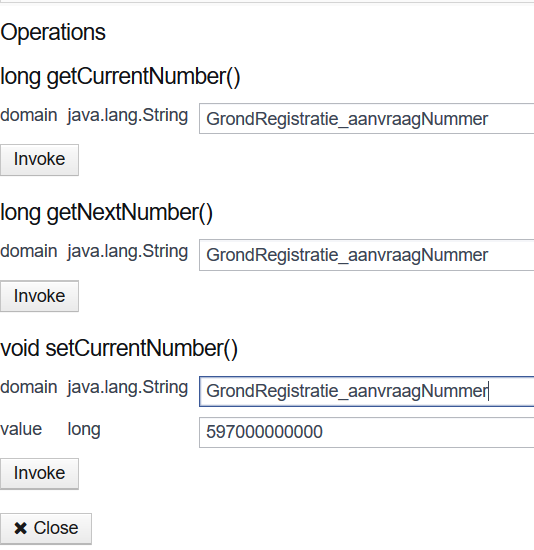This screenshot has height=550, width=534.
Task: Click the void setCurrentNumber() heading
Action: click(x=119, y=349)
